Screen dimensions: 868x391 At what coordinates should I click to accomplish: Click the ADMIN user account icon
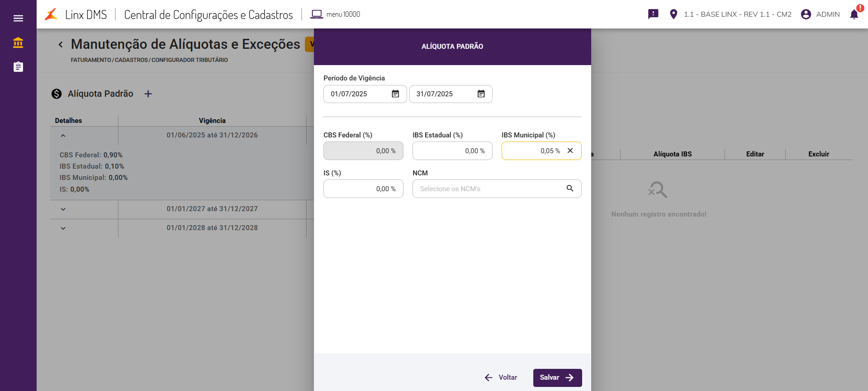806,14
